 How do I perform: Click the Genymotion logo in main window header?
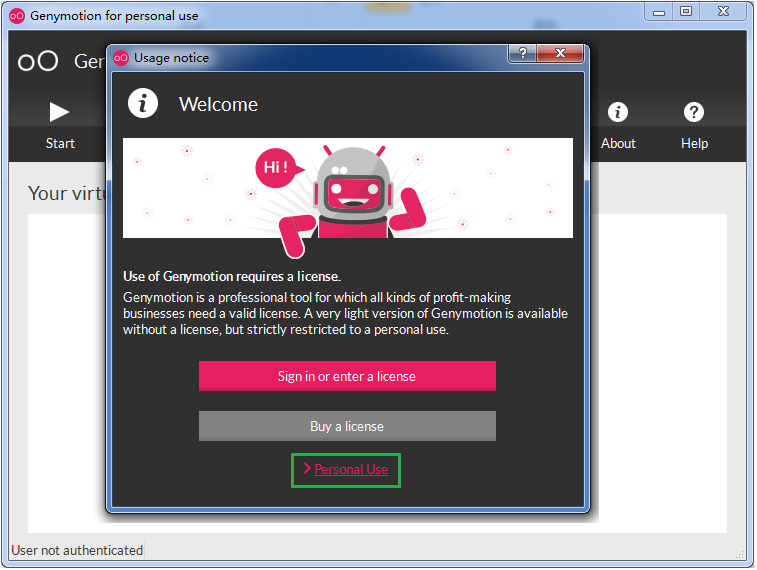(x=38, y=61)
